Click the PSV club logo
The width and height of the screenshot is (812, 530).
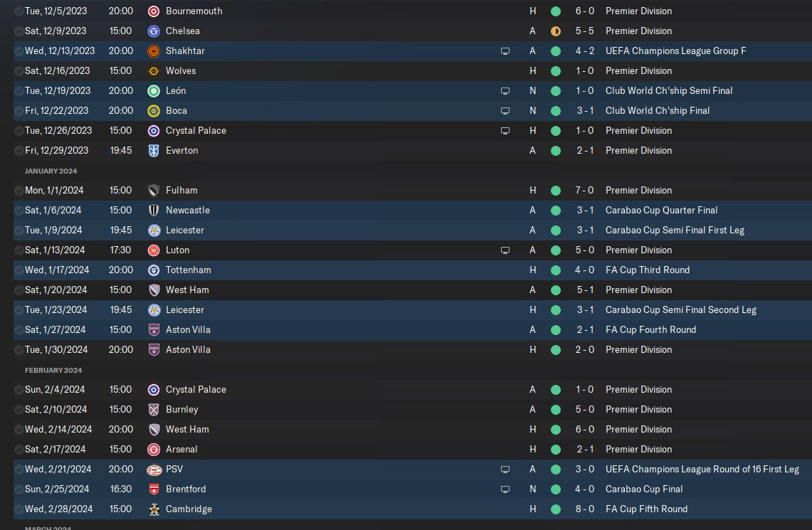(154, 470)
